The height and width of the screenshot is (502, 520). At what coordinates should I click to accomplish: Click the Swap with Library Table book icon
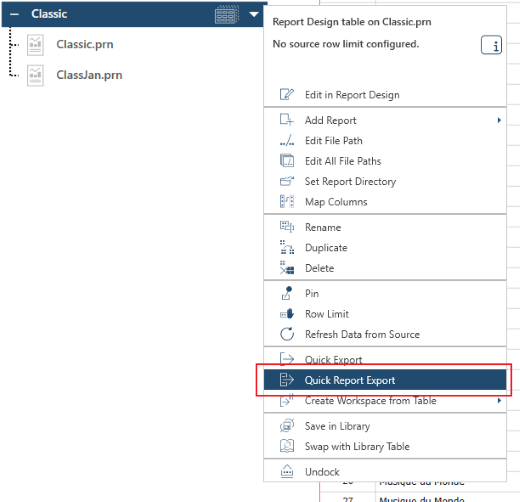click(x=287, y=446)
